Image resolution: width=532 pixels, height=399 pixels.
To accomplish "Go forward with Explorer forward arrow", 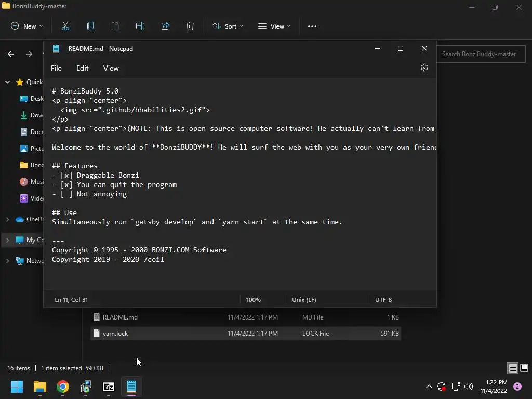I will 29,54.
